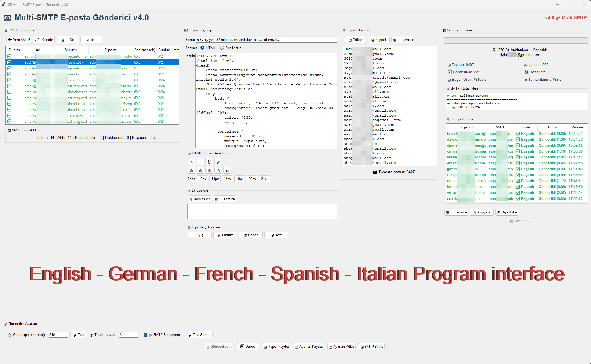Viewport: 591px width, 364px height.
Task: Click Günlük Limit column header
Action: 168,50
